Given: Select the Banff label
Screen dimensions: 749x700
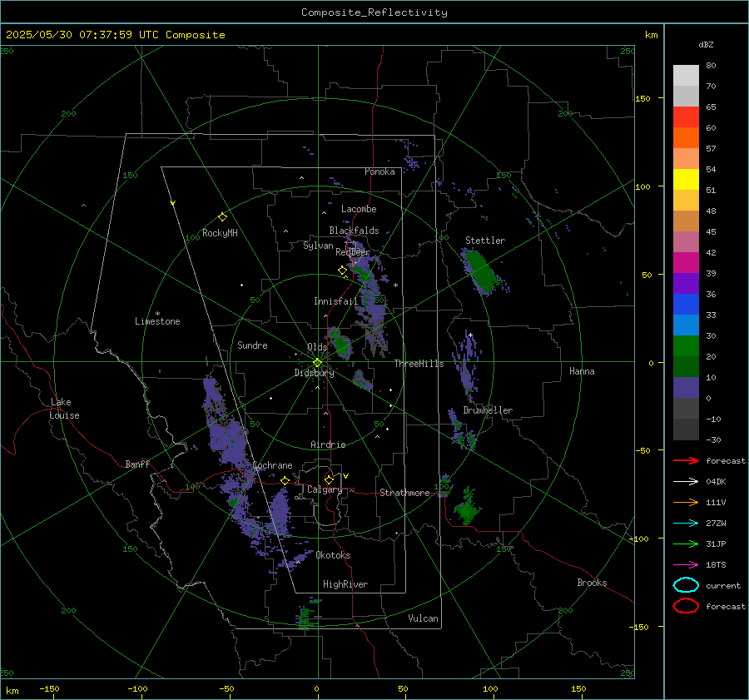Looking at the screenshot, I should pyautogui.click(x=137, y=464).
